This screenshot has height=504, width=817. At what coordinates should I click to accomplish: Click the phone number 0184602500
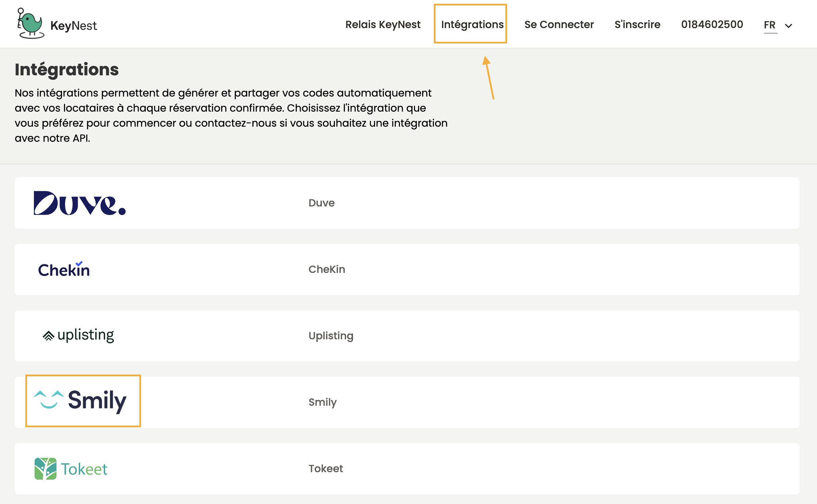[712, 24]
